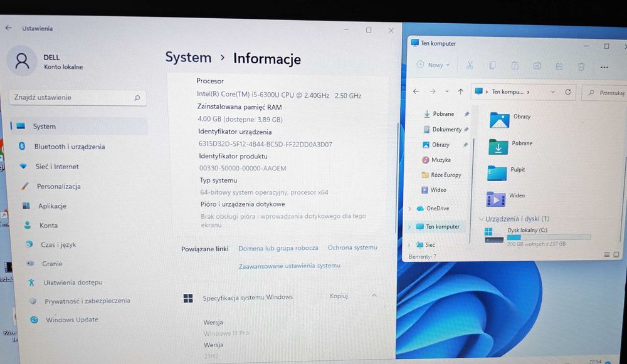Select Pobrane in the Explorer navigation pane

443,114
